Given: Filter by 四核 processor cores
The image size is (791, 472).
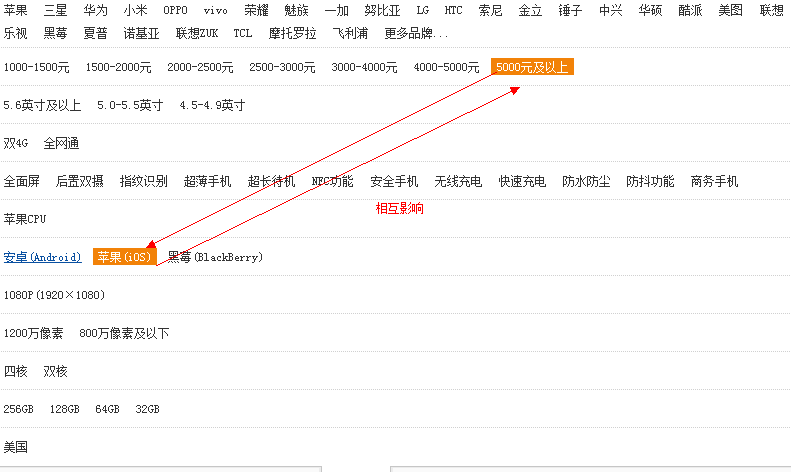Looking at the screenshot, I should (15, 371).
